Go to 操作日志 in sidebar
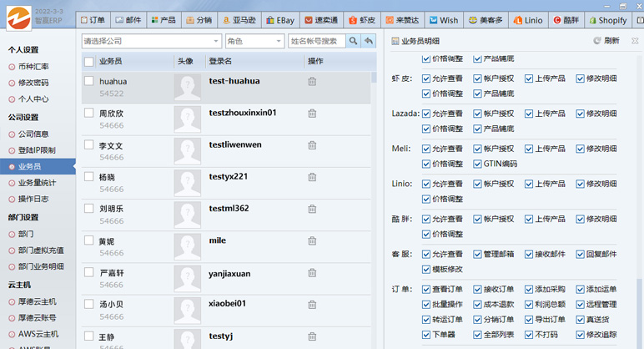 pos(33,199)
